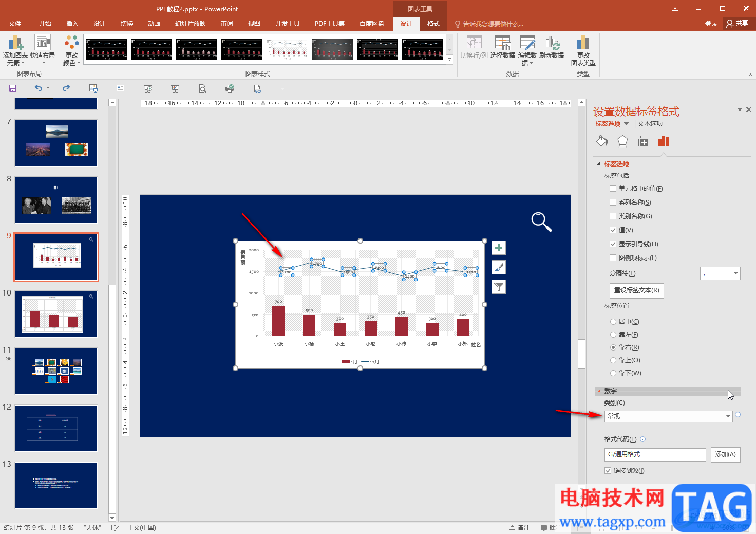This screenshot has width=756, height=534.
Task: Click the Reset Label Text button
Action: pos(636,290)
